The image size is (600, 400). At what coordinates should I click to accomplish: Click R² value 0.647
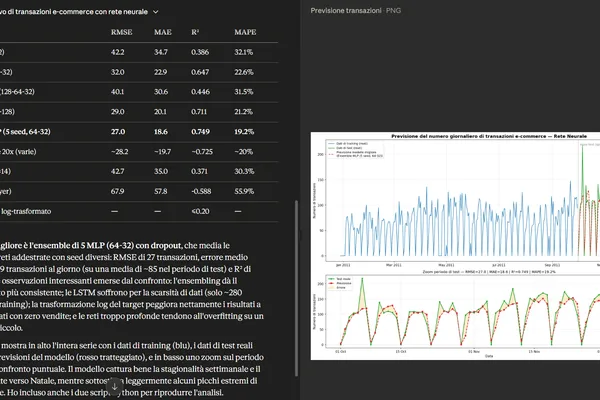[x=200, y=72]
